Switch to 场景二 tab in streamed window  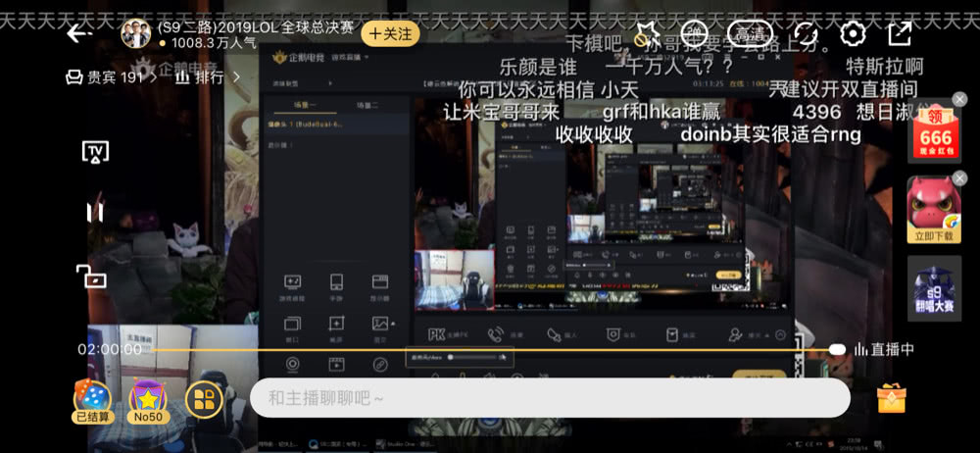pos(367,106)
